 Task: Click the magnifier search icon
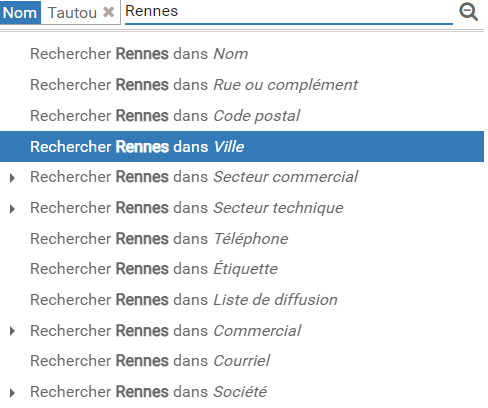(x=468, y=12)
